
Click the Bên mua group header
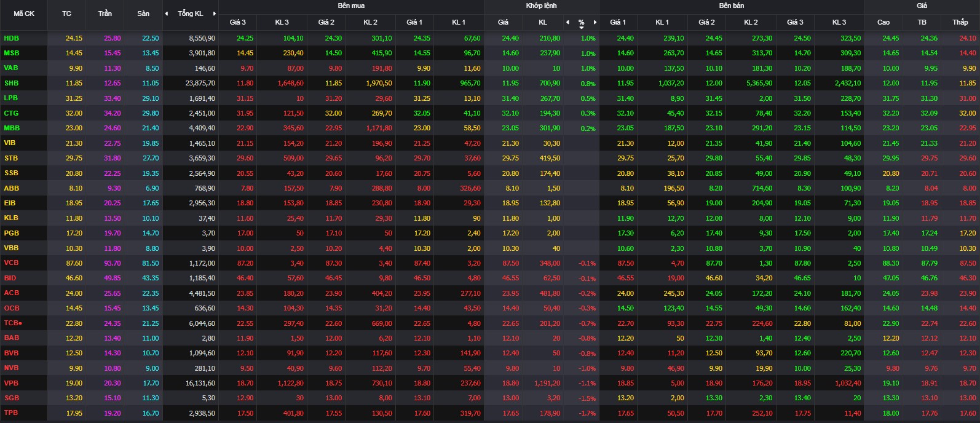[351, 6]
